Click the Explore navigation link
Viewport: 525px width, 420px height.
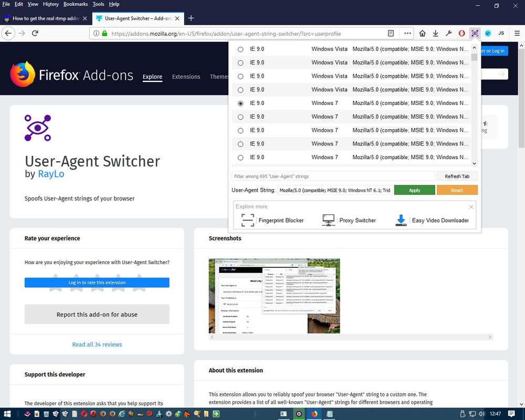tap(152, 77)
